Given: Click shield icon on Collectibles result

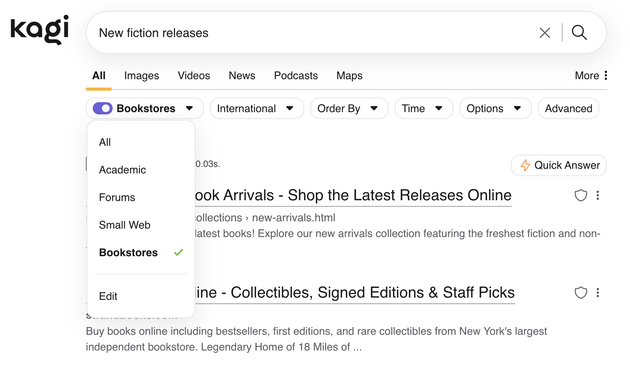Looking at the screenshot, I should click(581, 292).
